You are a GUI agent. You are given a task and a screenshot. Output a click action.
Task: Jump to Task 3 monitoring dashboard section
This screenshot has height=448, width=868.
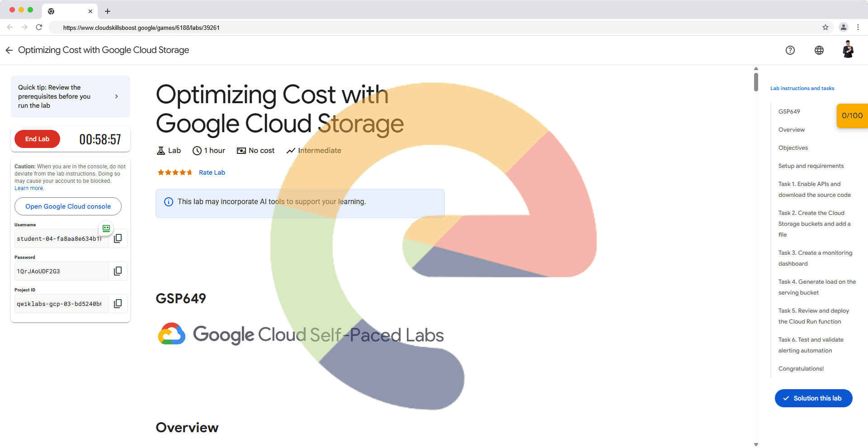(815, 258)
